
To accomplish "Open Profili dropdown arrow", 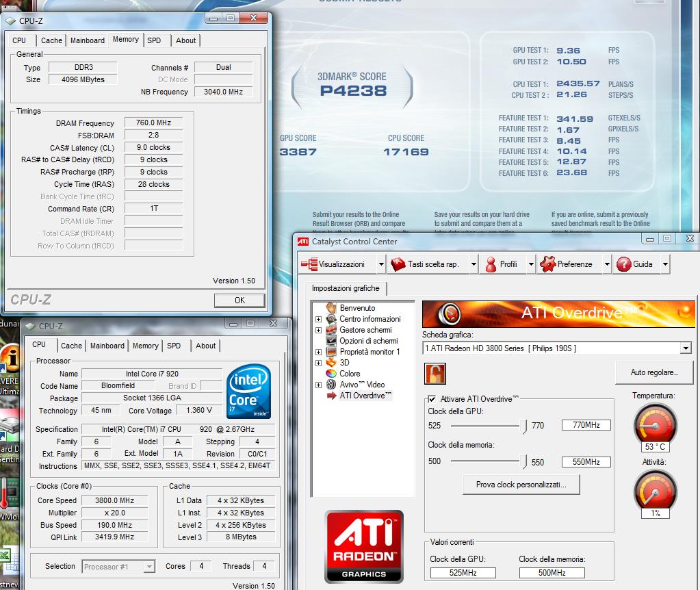I will coord(531,264).
